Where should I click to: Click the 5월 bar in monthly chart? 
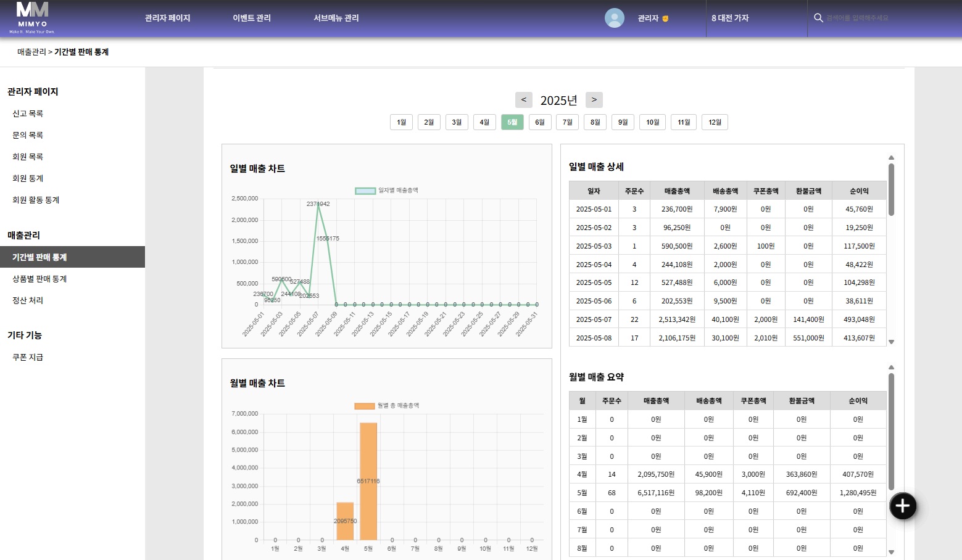[x=368, y=481]
